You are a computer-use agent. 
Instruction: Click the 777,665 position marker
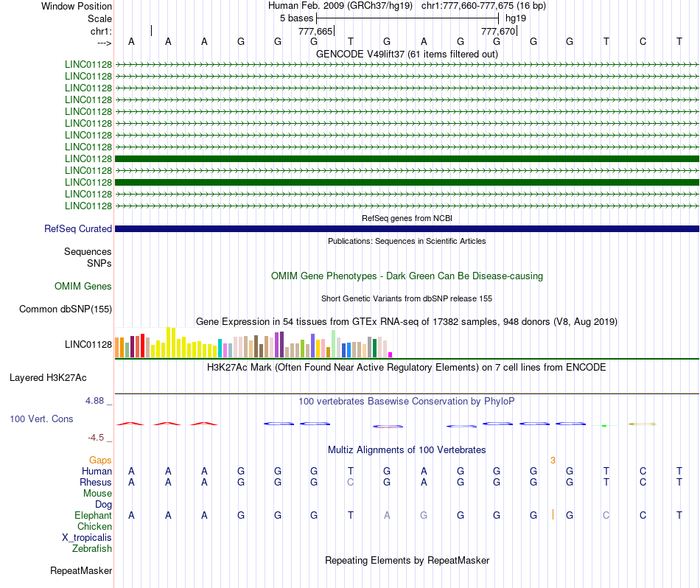tap(315, 31)
